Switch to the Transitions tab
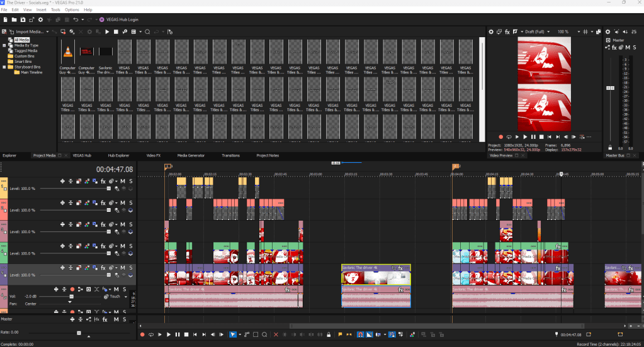 coord(230,155)
